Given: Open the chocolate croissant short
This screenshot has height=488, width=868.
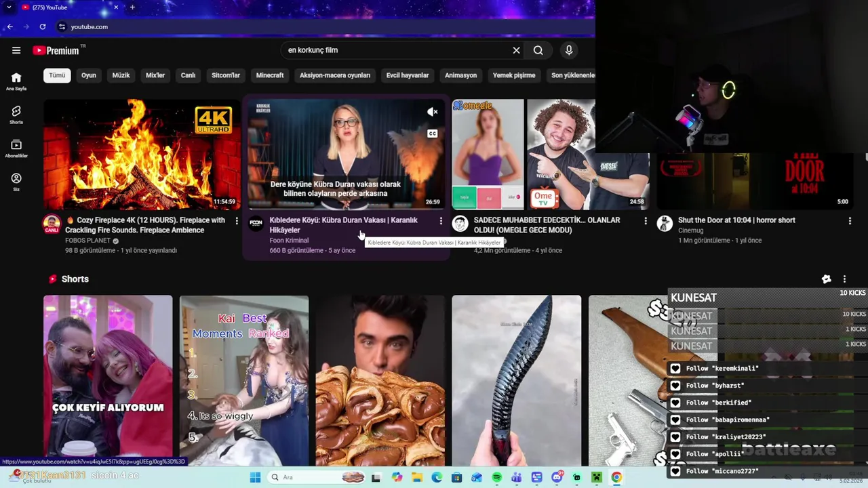Looking at the screenshot, I should coord(380,380).
